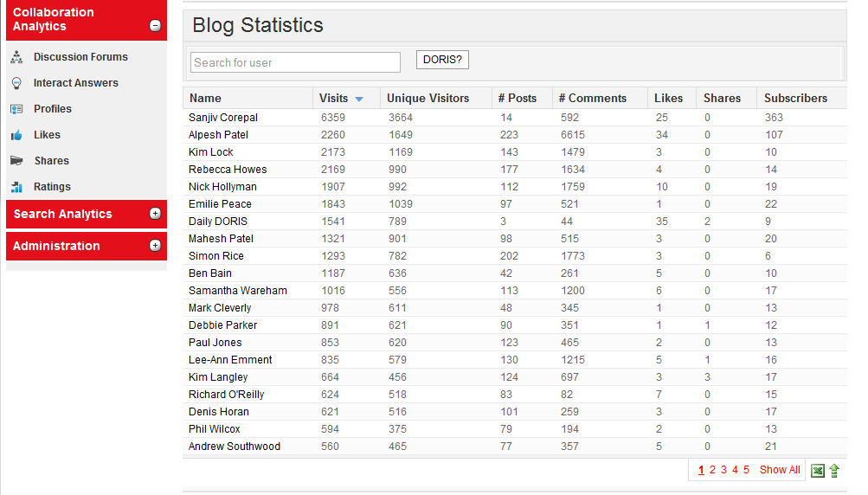Sort by # Posts column header
This screenshot has height=495, width=868.
tap(517, 98)
